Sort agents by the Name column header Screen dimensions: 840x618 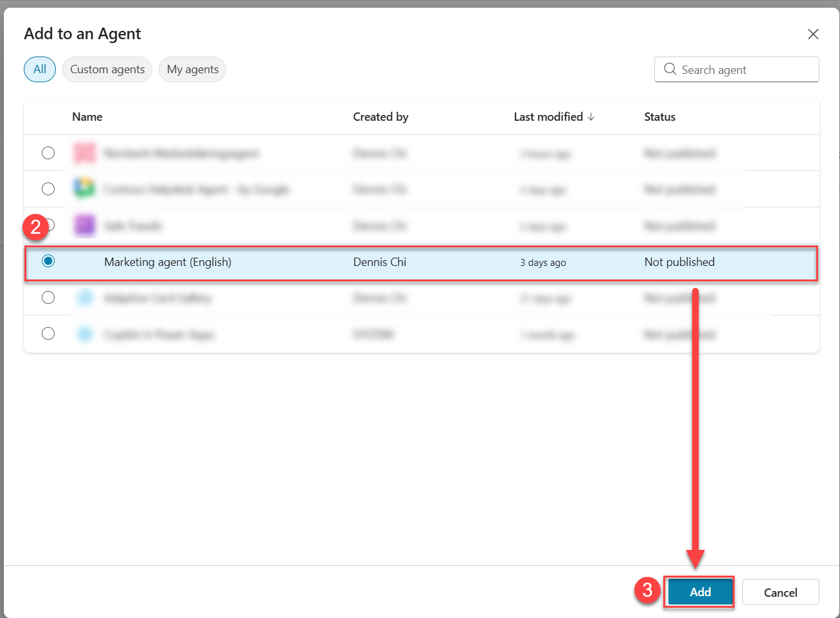pyautogui.click(x=87, y=117)
